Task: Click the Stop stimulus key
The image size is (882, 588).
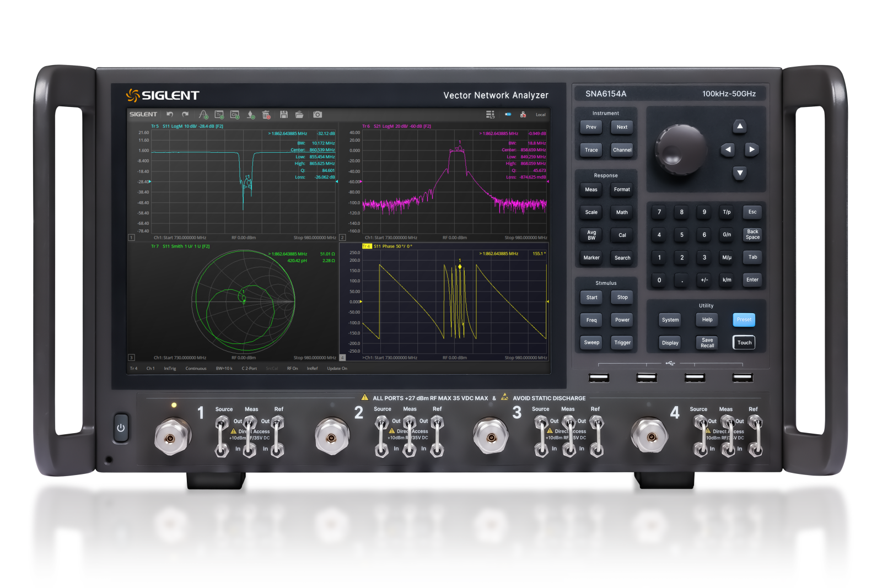Action: click(622, 298)
